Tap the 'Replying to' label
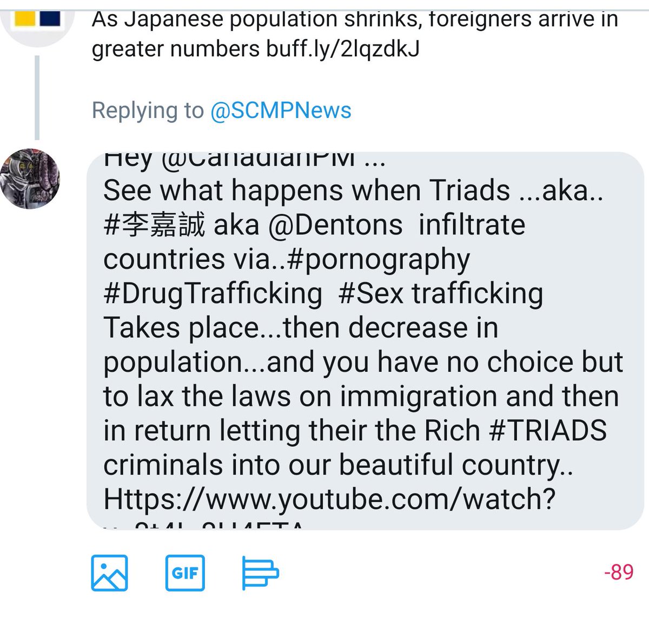Viewport: 649px width, 644px height. 148,110
